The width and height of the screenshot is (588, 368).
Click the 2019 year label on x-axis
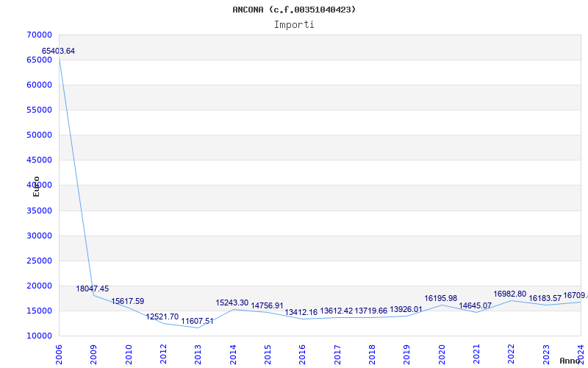pos(407,355)
